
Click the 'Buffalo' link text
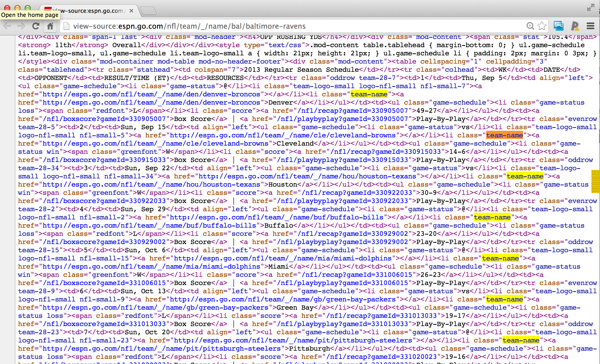coord(279,226)
